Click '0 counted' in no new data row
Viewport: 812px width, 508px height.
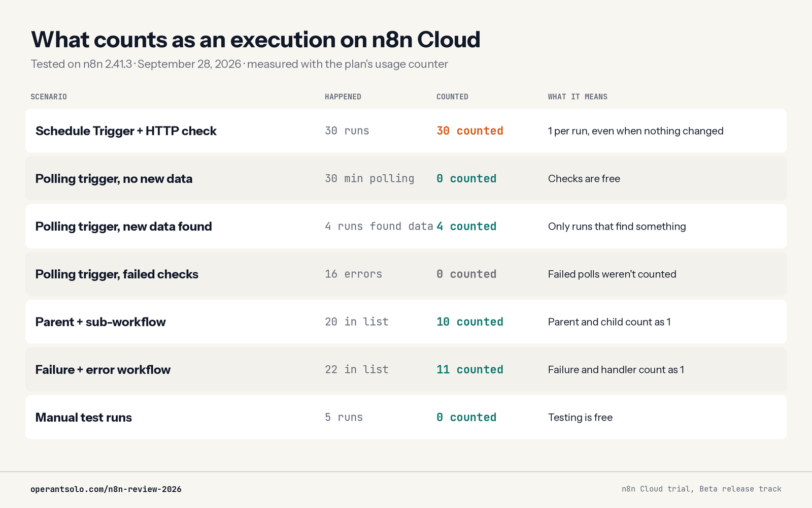466,179
